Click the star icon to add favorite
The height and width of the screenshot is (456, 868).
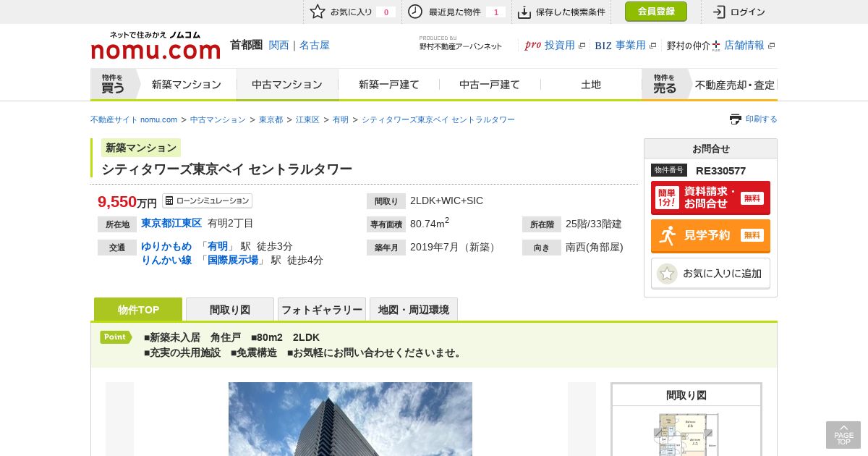pyautogui.click(x=667, y=274)
